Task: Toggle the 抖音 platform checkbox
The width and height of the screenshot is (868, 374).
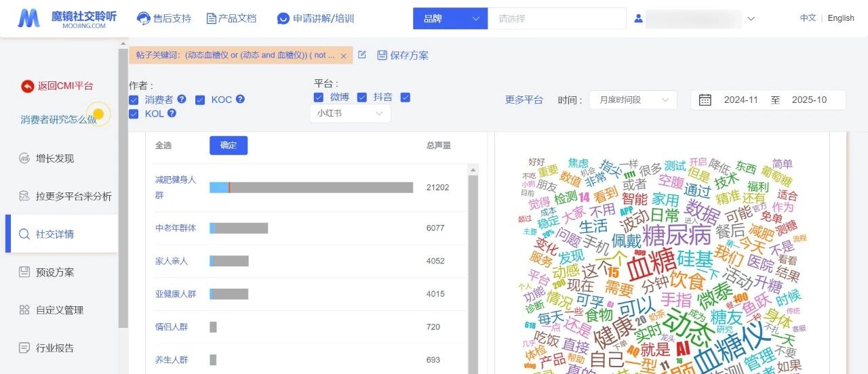Action: pos(362,98)
